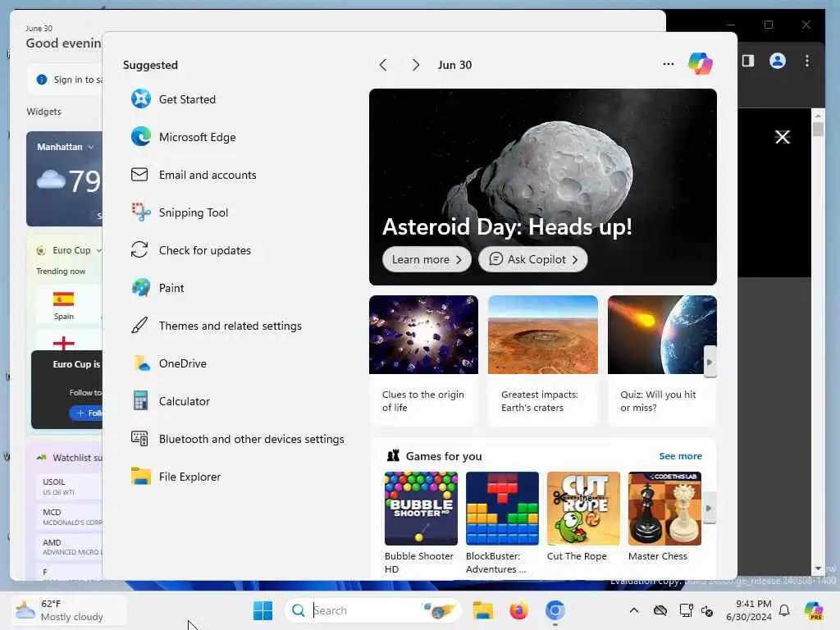Click the Copilot icon in the search panel
840x630 pixels.
click(x=701, y=64)
